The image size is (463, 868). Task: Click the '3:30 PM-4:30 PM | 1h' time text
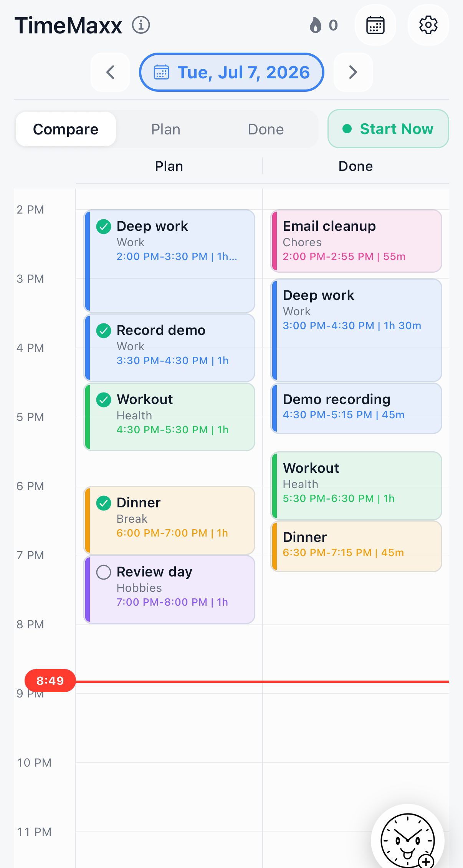[172, 361]
